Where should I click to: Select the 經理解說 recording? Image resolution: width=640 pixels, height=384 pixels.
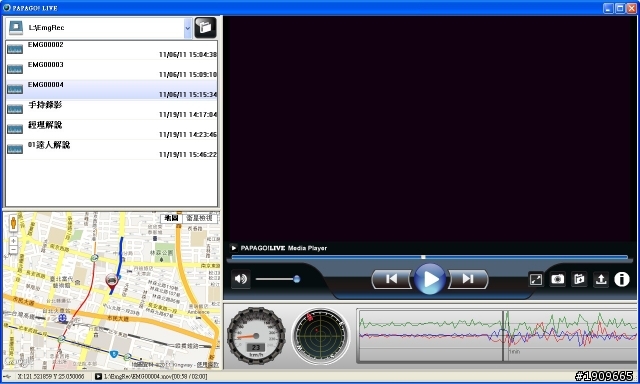coord(111,129)
